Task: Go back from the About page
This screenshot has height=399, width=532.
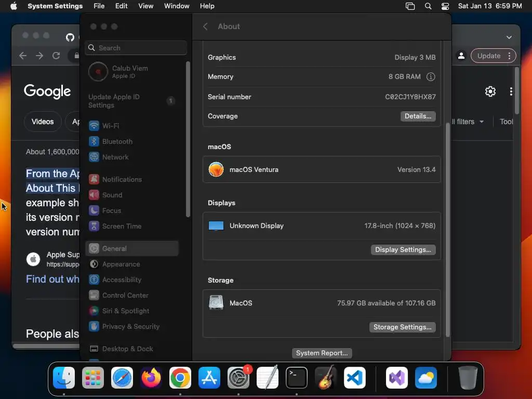Action: [x=205, y=26]
